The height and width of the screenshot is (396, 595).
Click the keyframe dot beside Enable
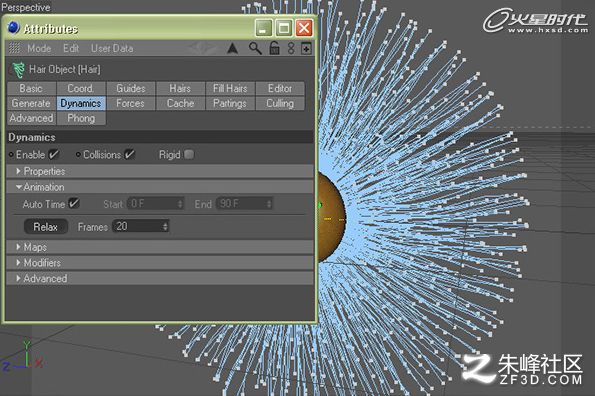(11, 155)
